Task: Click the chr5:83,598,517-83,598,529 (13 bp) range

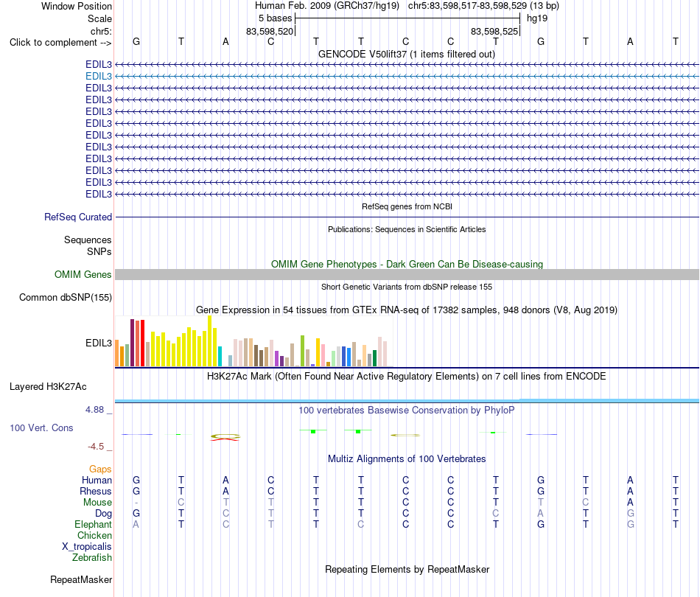Action: pyautogui.click(x=483, y=6)
